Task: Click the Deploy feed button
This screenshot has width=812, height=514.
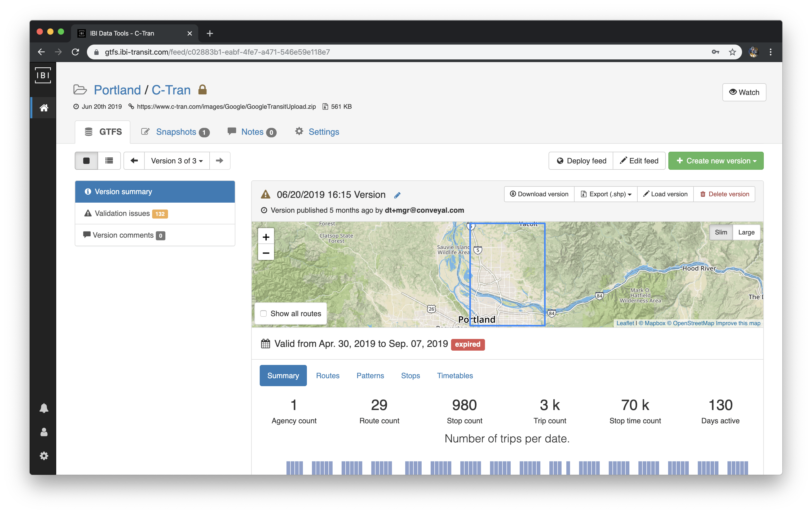Action: 581,161
